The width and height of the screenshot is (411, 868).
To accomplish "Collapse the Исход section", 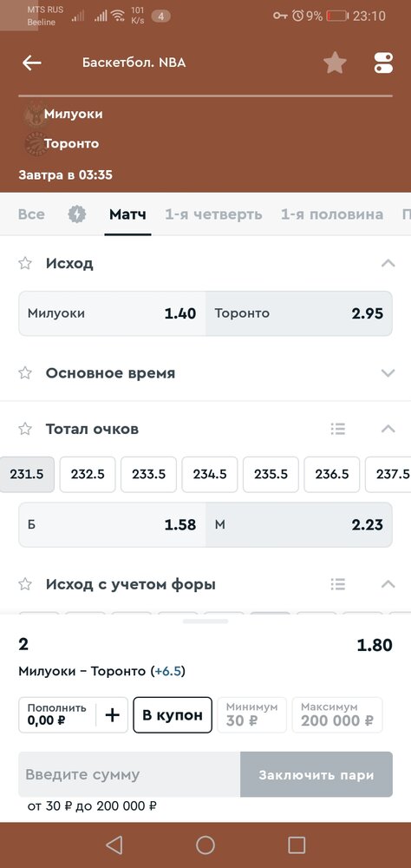I will tap(388, 264).
